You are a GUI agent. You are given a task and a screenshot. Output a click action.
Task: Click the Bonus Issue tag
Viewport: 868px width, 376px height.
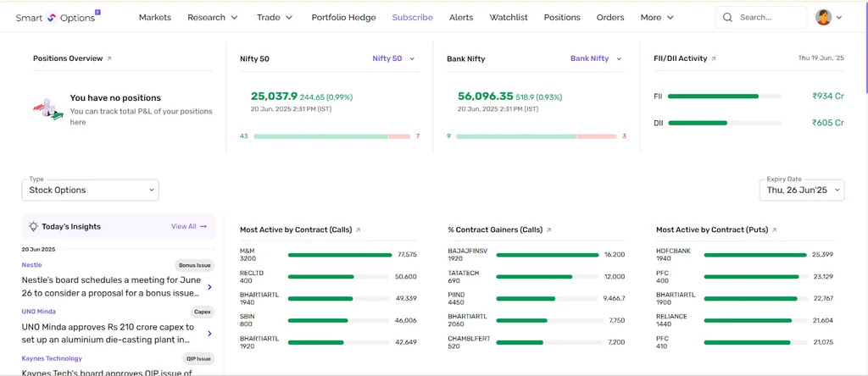point(195,265)
